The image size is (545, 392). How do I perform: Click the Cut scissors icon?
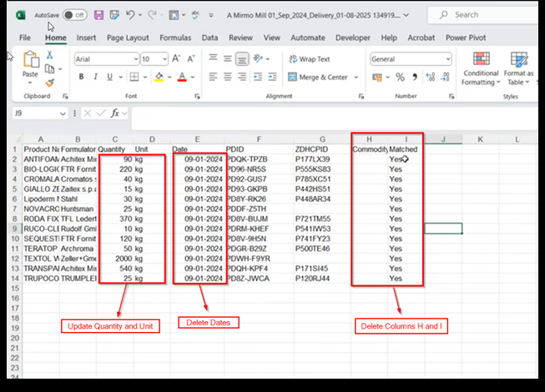pos(50,55)
